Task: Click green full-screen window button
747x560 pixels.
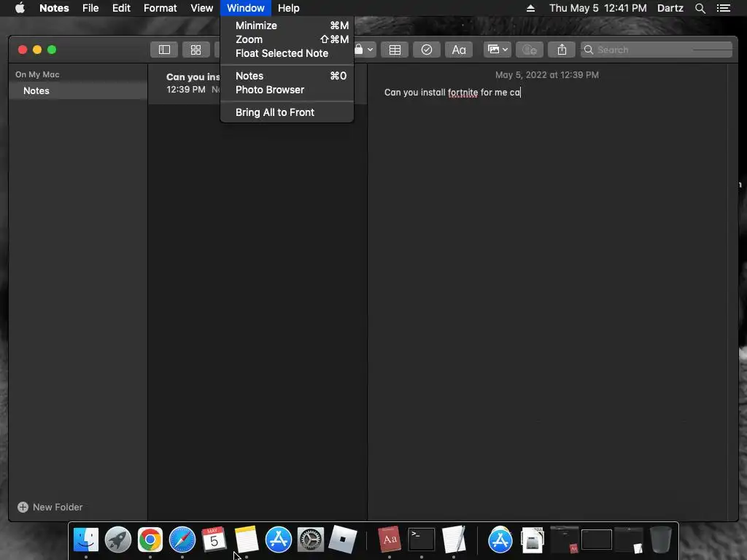Action: point(52,50)
